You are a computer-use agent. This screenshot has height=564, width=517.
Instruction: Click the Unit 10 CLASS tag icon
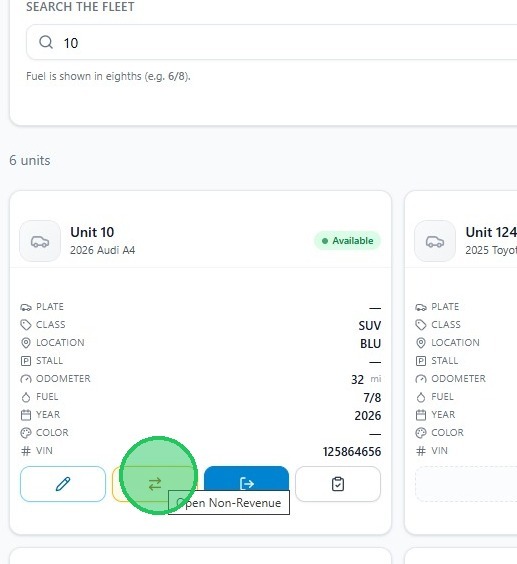pos(26,325)
